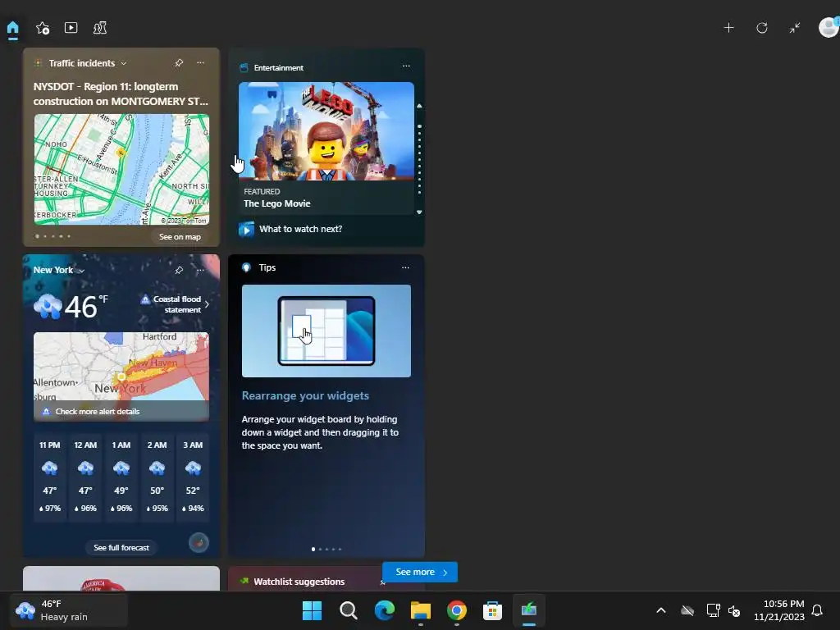Open the clock showing 10:56 PM
Viewport: 840px width, 630px height.
point(779,610)
